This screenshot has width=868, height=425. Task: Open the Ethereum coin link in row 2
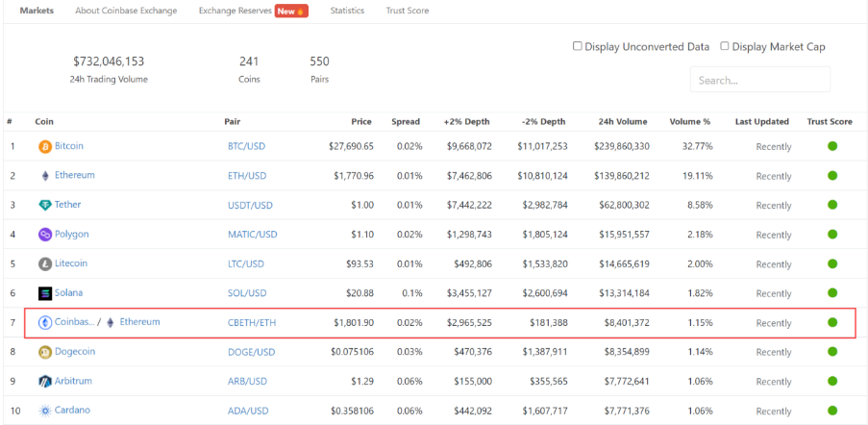click(x=75, y=175)
